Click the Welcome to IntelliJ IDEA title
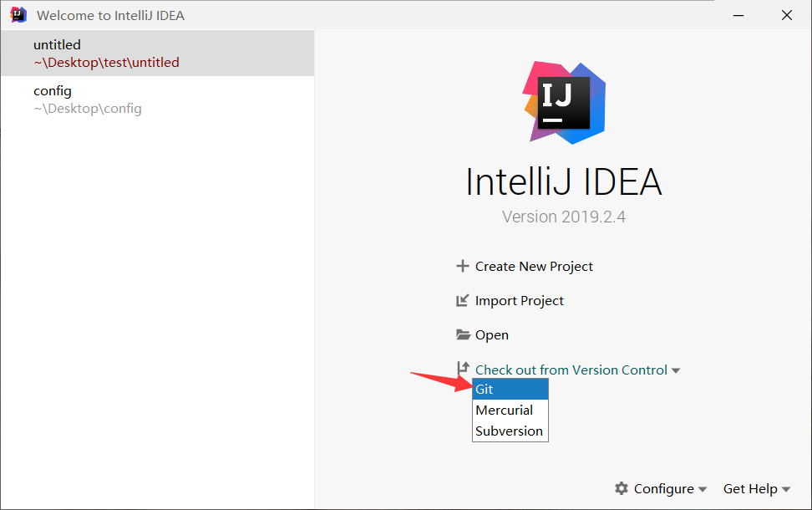This screenshot has width=812, height=510. coord(110,16)
